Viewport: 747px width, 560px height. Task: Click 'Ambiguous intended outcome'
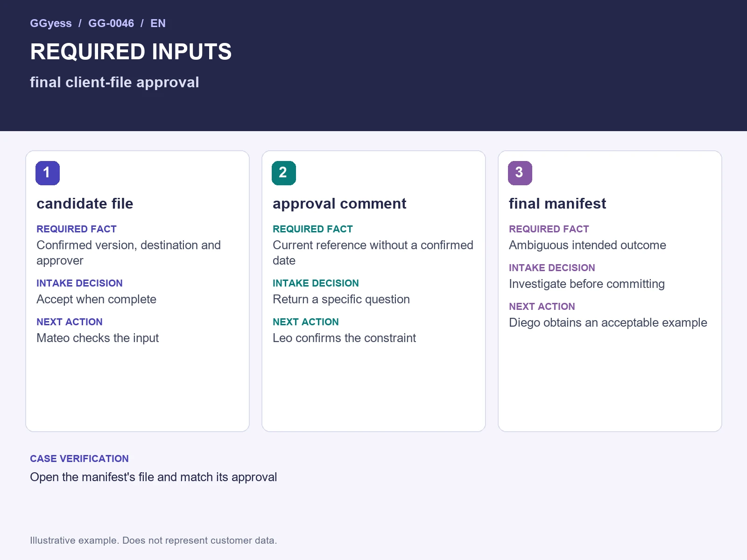point(587,245)
